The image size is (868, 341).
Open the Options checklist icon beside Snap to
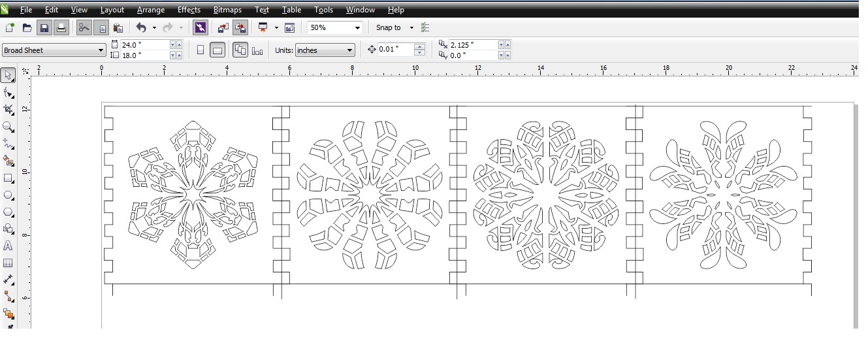[425, 27]
